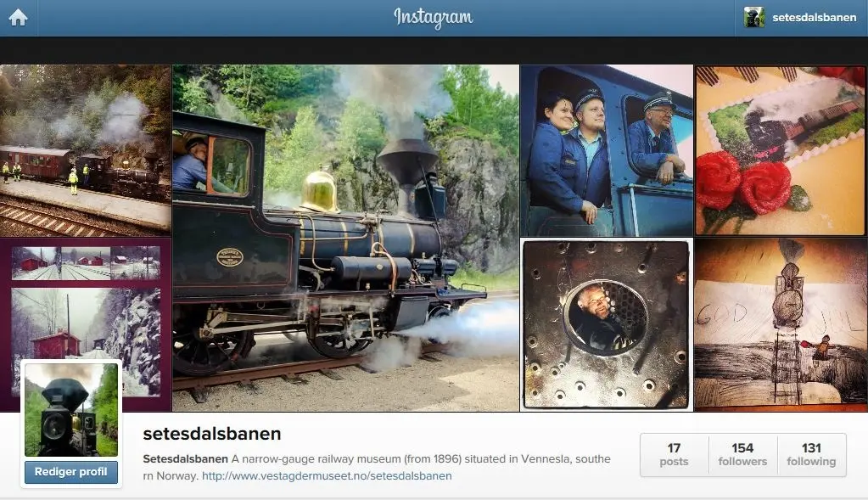This screenshot has height=500, width=868.
Task: Open the snowy red station collage photo
Action: point(85,299)
